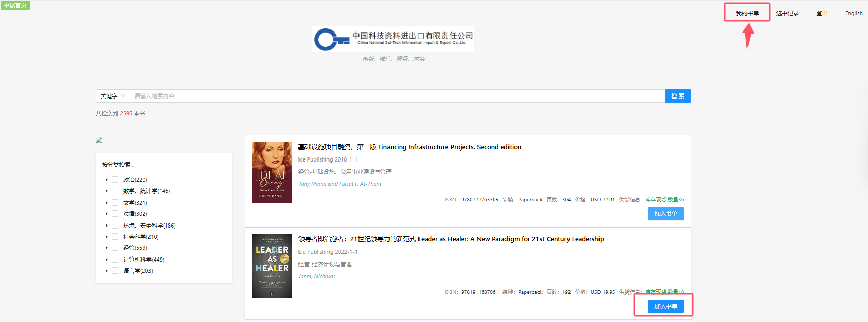Click the company logo banner
The image size is (868, 322).
[393, 39]
